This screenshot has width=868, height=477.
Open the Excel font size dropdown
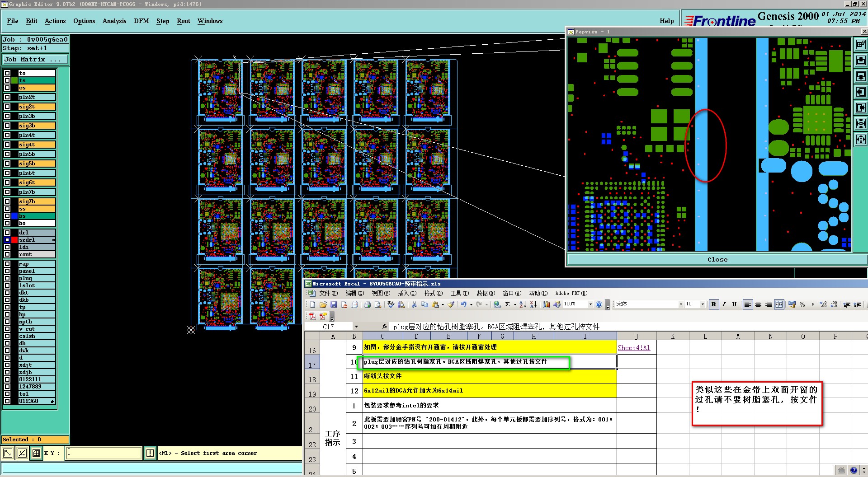tap(703, 304)
